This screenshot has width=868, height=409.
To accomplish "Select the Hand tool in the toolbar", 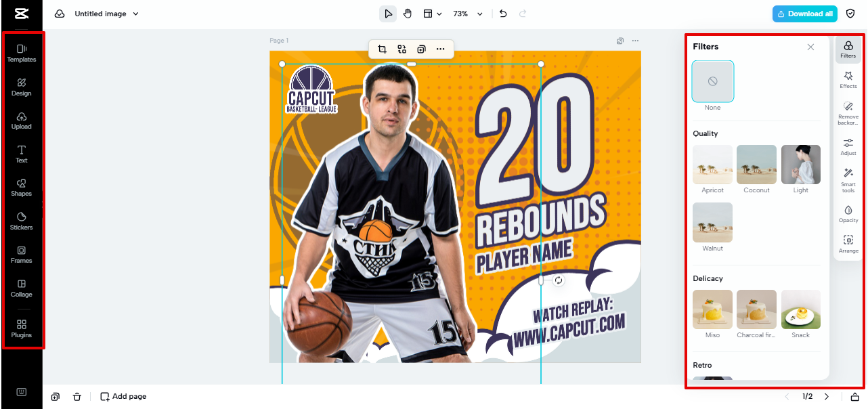I will pos(408,13).
